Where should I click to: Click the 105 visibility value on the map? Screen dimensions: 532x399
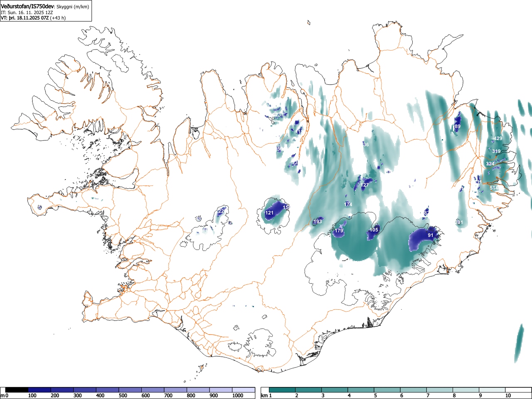point(374,230)
